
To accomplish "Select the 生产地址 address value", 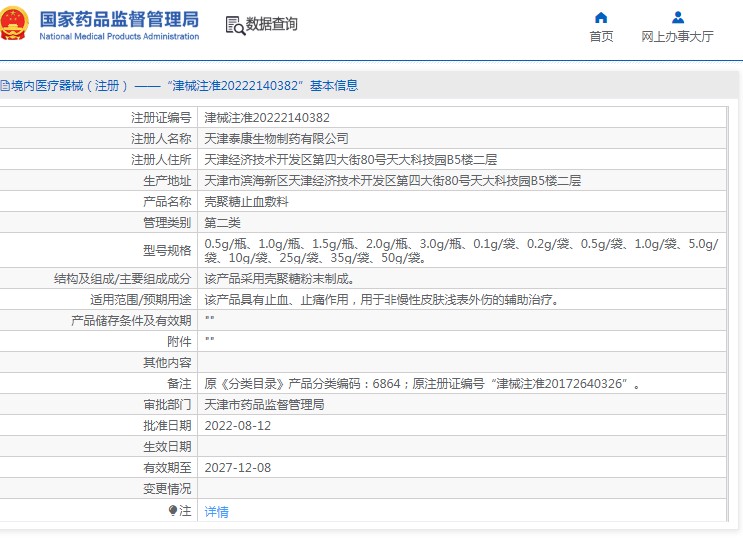I will coord(392,180).
